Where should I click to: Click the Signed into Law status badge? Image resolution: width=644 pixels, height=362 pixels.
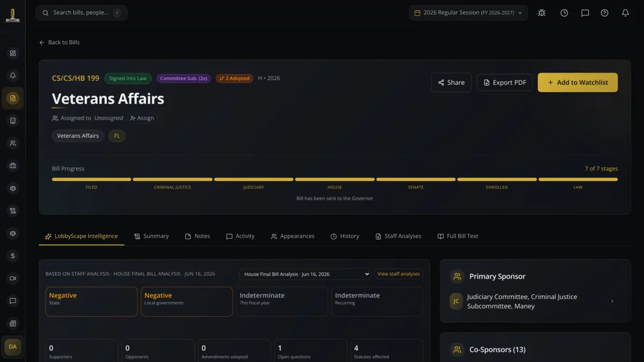(x=128, y=78)
